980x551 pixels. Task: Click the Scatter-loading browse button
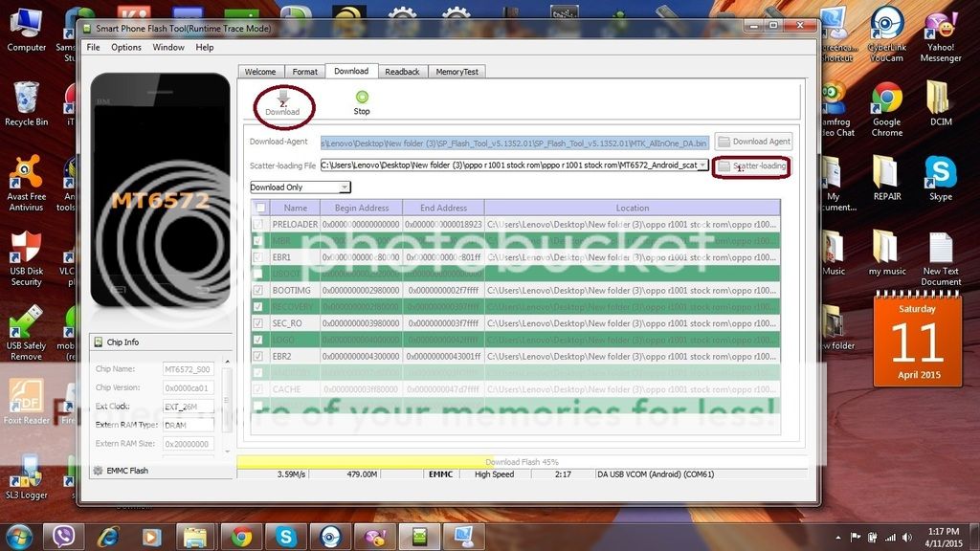coord(752,166)
